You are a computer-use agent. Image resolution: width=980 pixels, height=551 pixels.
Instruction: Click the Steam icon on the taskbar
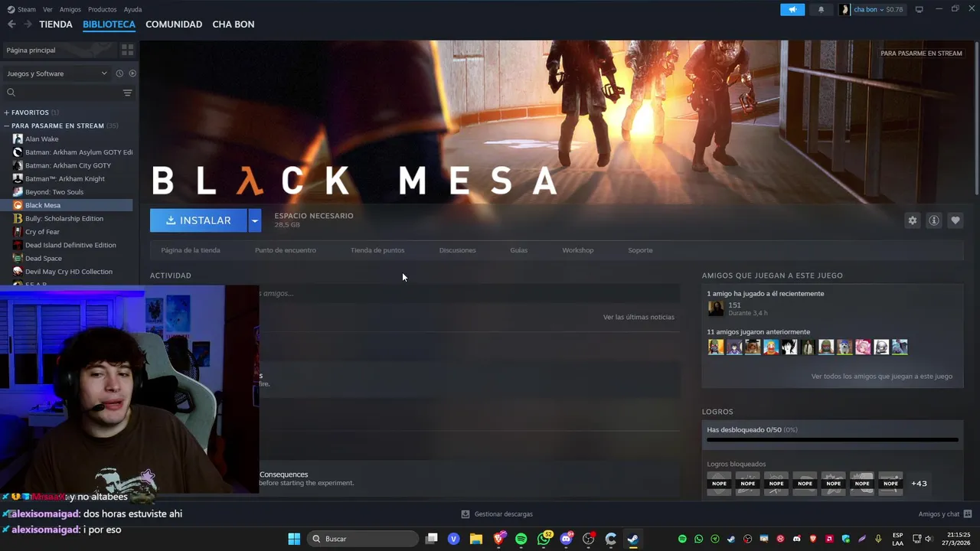[633, 539]
